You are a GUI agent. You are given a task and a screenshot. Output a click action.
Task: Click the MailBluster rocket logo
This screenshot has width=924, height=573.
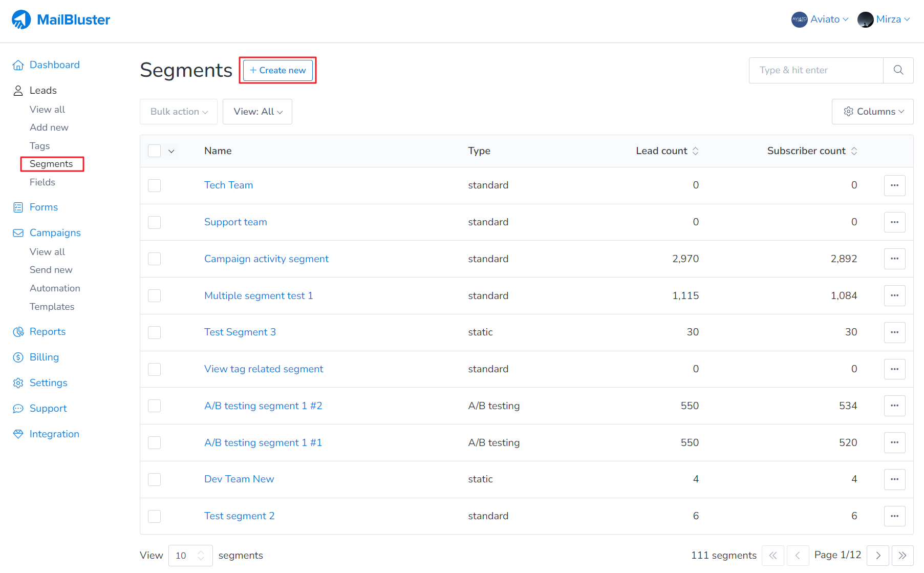coord(21,19)
